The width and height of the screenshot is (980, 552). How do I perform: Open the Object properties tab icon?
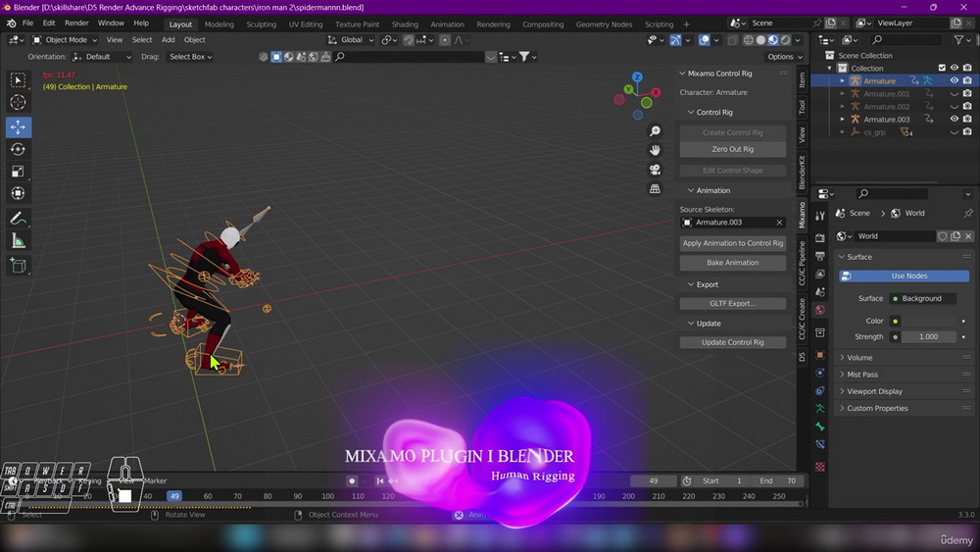[820, 355]
